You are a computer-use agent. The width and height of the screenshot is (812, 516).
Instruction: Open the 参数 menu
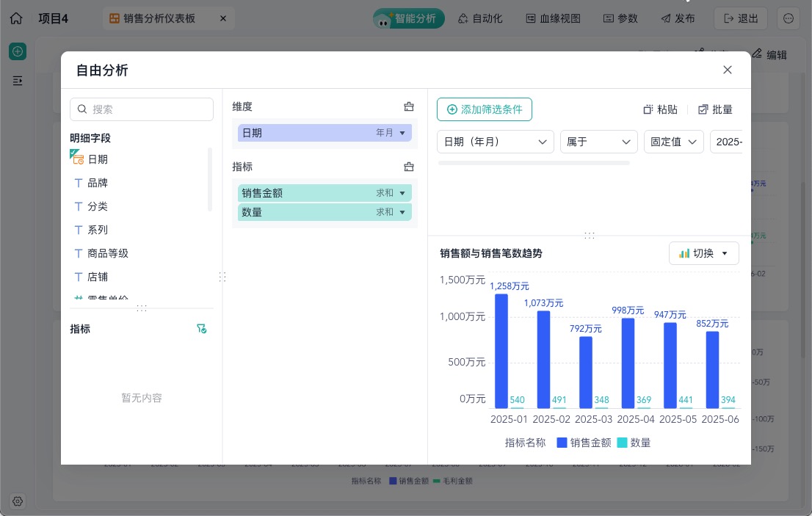[x=620, y=18]
